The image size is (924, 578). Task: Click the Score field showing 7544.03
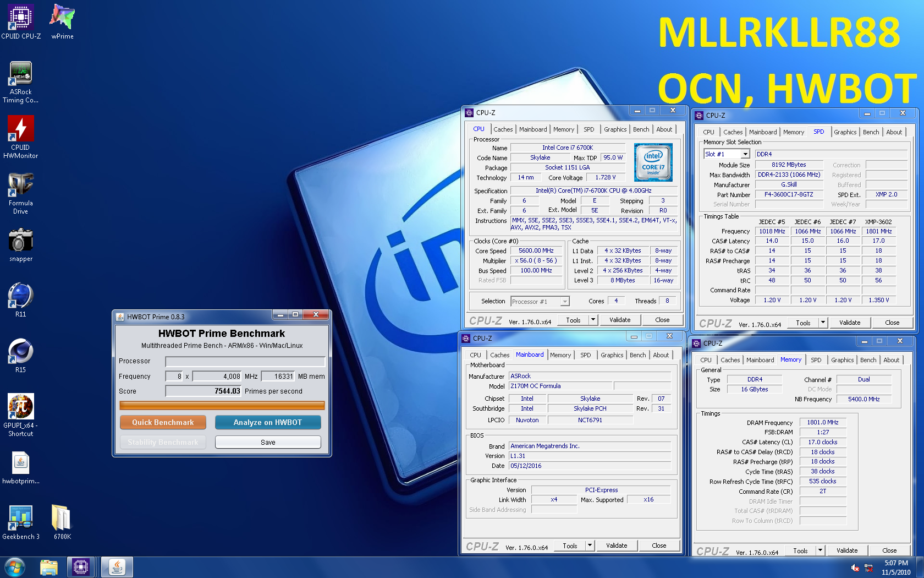pos(204,391)
